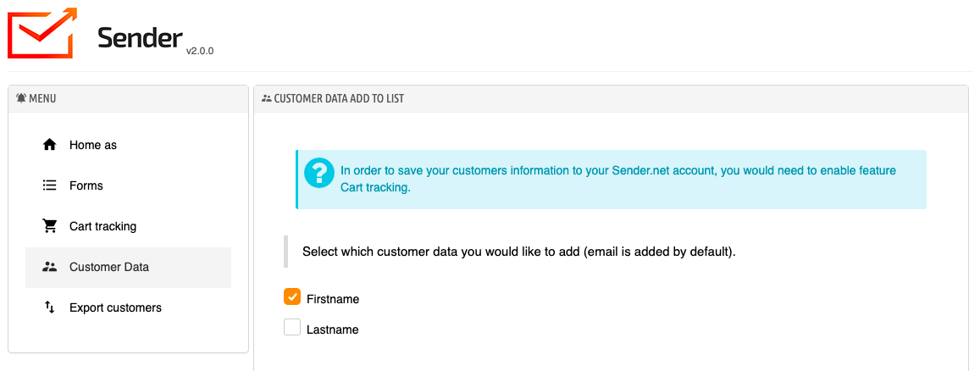This screenshot has width=980, height=371.
Task: Click the people icon beside Customer Data
Action: (x=49, y=267)
